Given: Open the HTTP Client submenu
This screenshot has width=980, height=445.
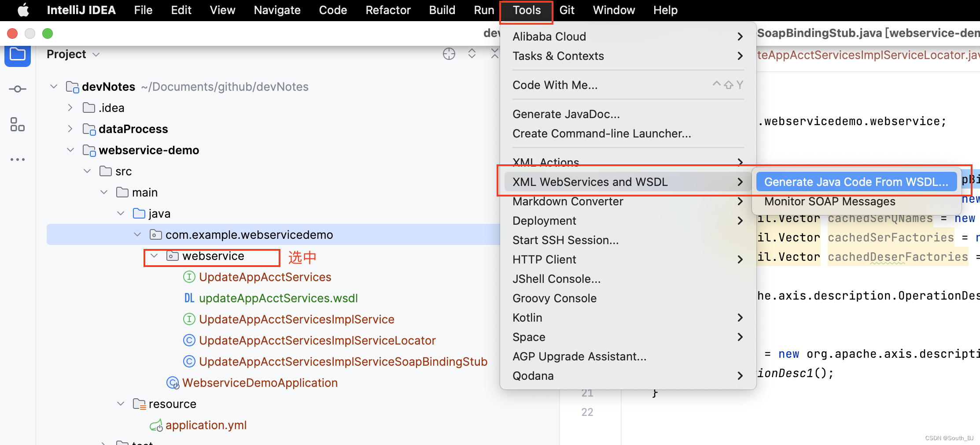Looking at the screenshot, I should 544,260.
